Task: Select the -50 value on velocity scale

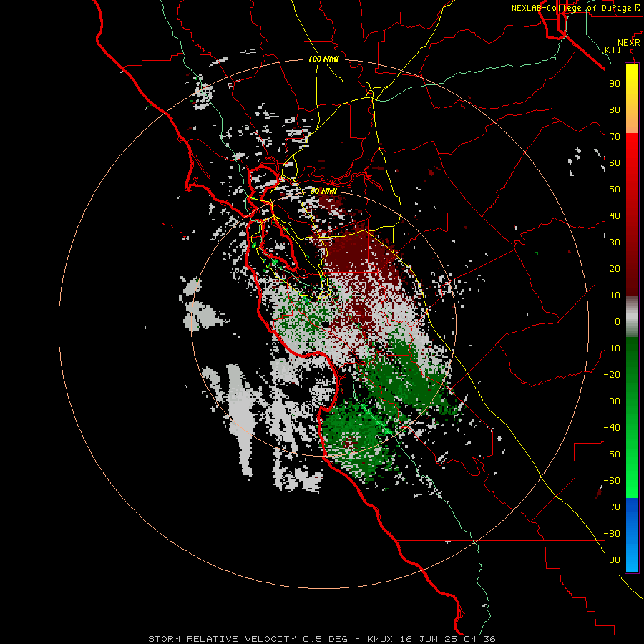Action: coord(612,454)
